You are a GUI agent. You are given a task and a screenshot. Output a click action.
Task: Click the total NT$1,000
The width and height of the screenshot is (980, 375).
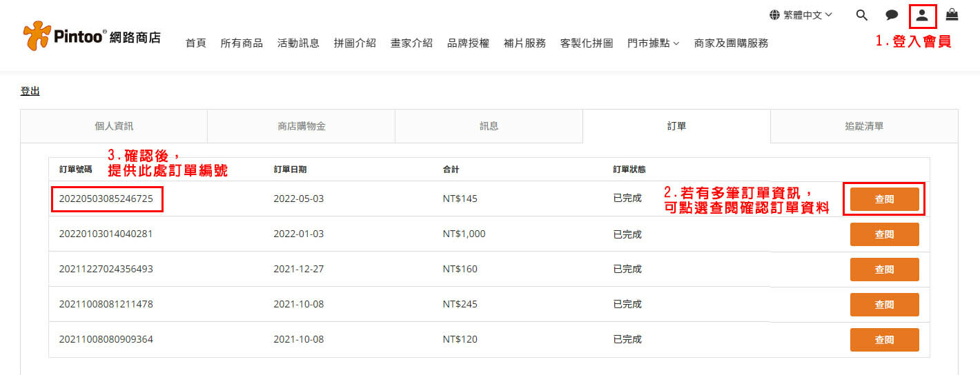pos(464,234)
